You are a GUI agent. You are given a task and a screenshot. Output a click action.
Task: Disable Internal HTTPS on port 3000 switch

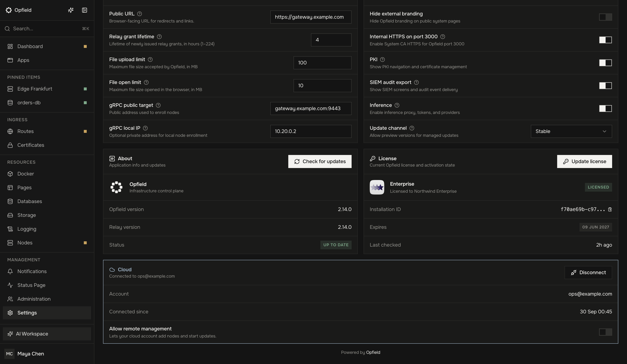pyautogui.click(x=605, y=40)
